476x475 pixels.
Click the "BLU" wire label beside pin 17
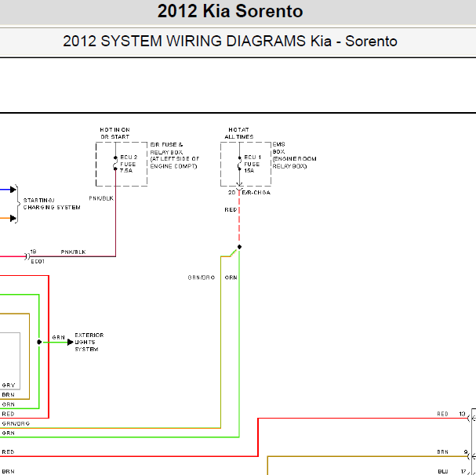pyautogui.click(x=443, y=471)
